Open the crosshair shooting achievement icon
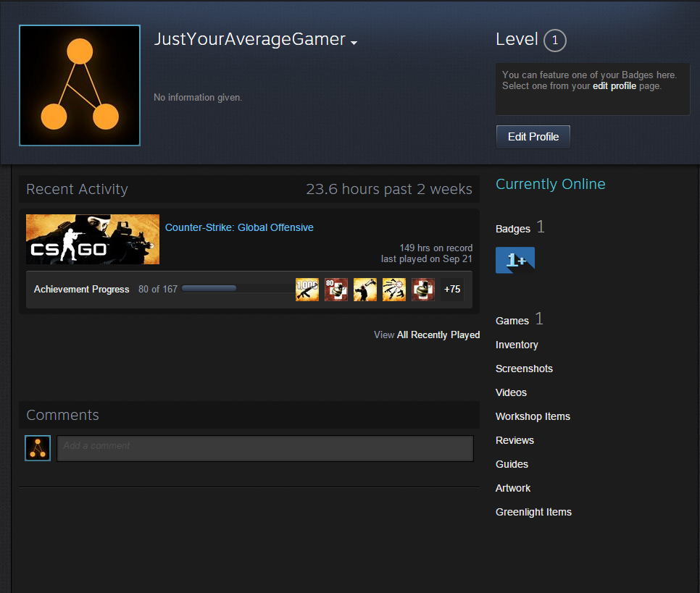Screen dimensions: 700x593 tap(394, 290)
